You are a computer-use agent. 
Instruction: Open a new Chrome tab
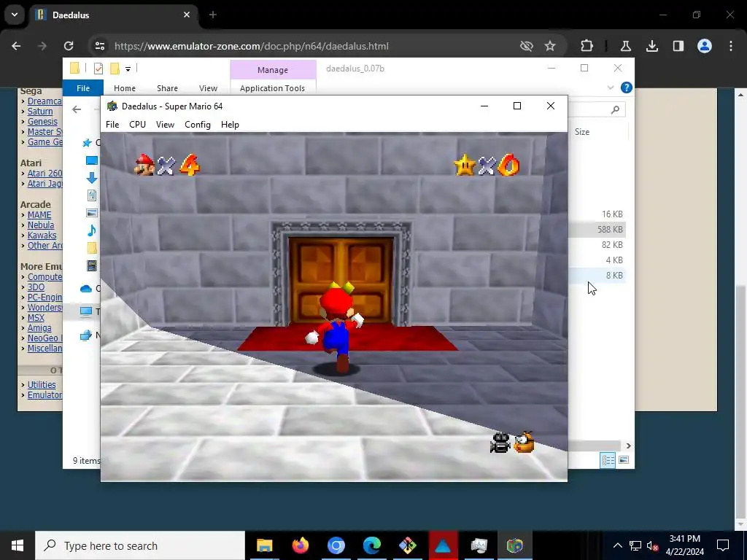pyautogui.click(x=212, y=15)
